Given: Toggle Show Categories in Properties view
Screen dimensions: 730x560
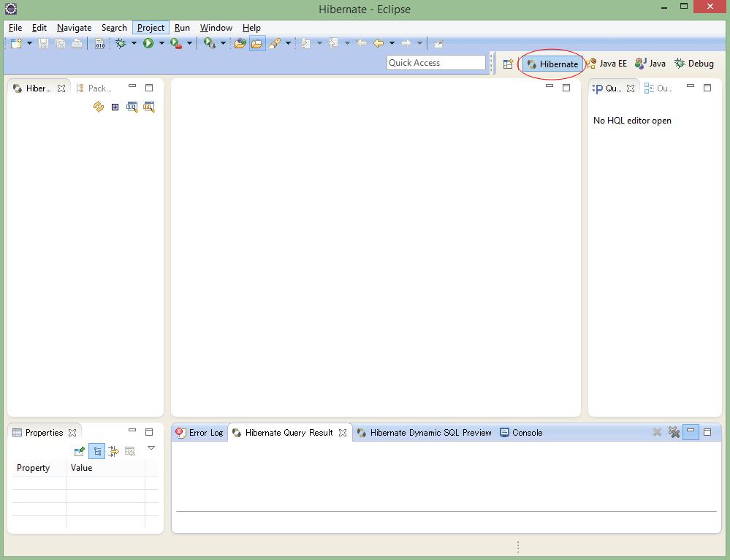Looking at the screenshot, I should (x=97, y=451).
